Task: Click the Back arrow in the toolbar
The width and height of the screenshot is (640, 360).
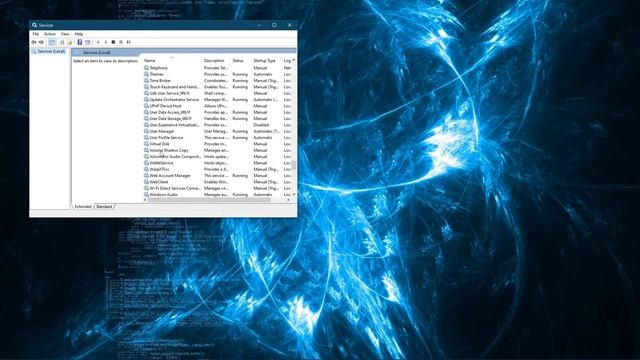Action: [34, 42]
